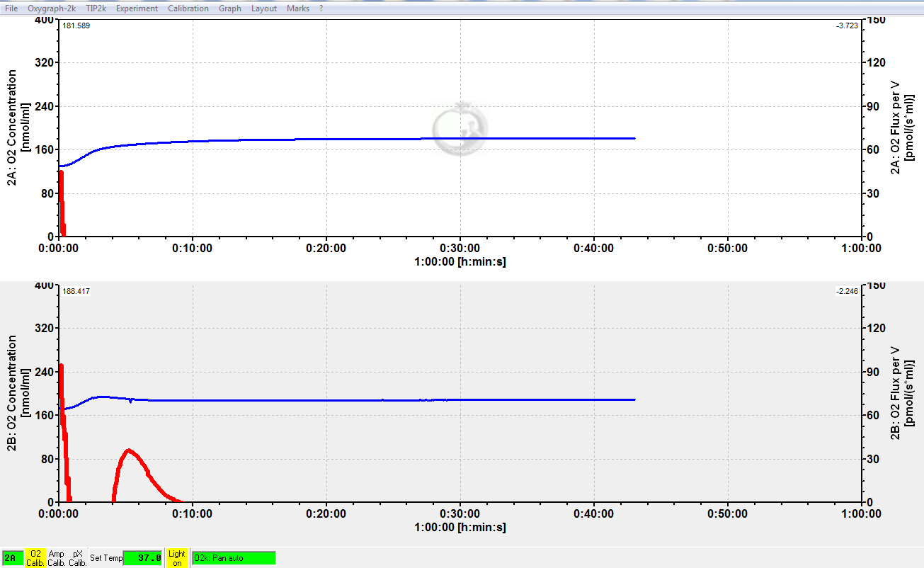Click the Set Temp 37.0 field
Viewport: 924px width, 568px height.
(x=143, y=558)
